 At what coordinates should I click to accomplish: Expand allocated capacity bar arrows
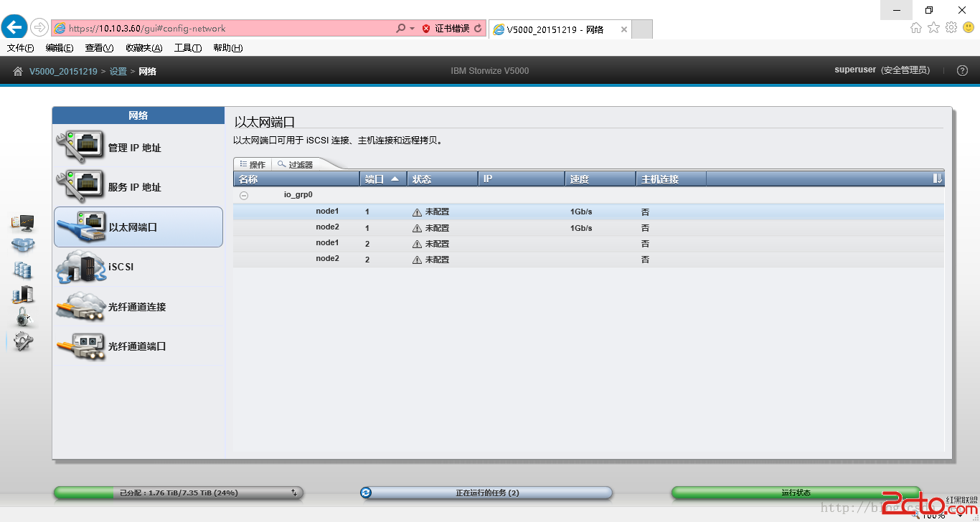coord(294,493)
